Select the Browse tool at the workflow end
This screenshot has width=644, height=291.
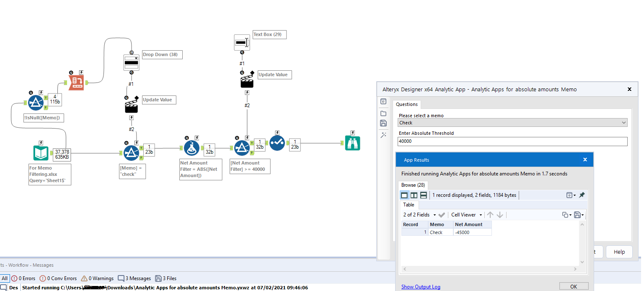click(352, 143)
